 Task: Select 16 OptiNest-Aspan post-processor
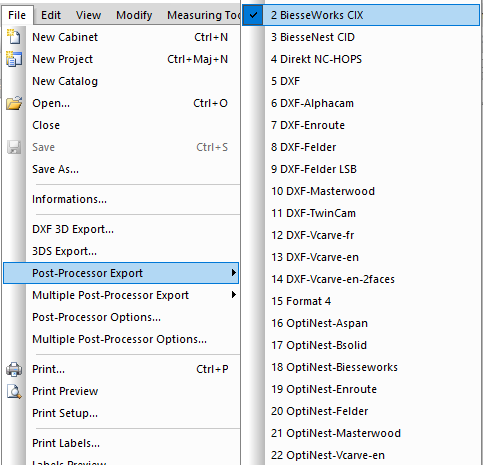coord(361,323)
